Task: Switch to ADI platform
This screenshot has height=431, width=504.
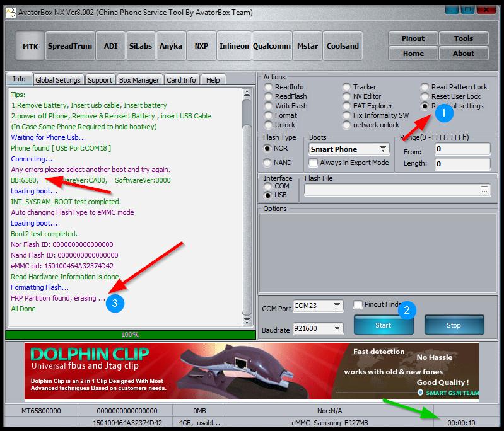Action: pos(110,46)
